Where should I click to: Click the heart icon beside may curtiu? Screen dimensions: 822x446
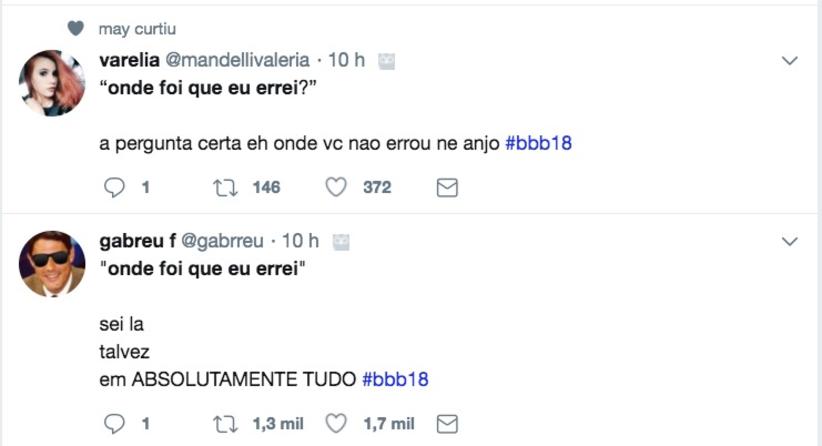pyautogui.click(x=75, y=29)
